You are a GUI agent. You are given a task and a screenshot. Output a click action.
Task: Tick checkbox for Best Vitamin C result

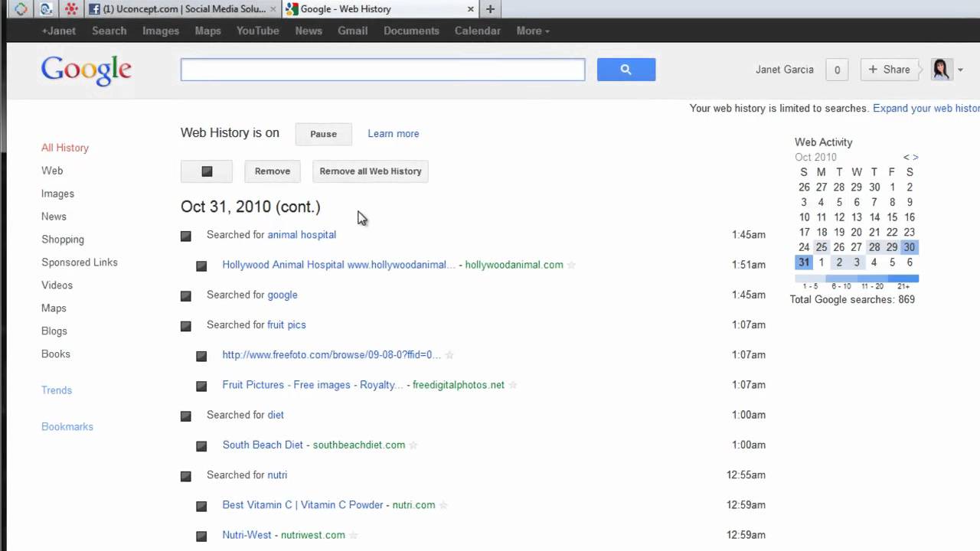tap(201, 506)
